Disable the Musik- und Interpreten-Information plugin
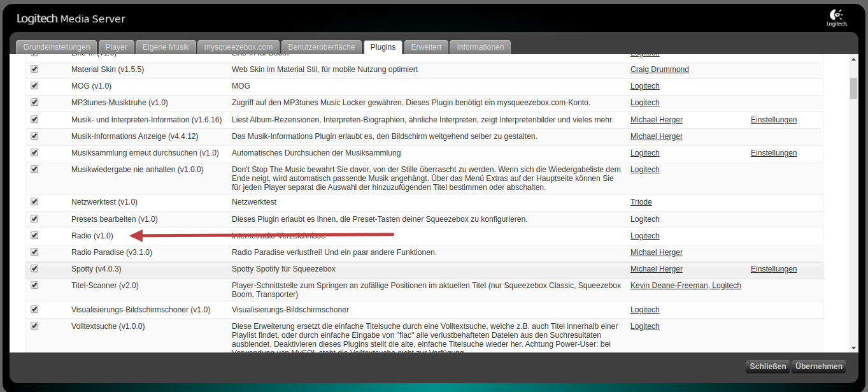Viewport: 868px width, 392px height. click(34, 119)
